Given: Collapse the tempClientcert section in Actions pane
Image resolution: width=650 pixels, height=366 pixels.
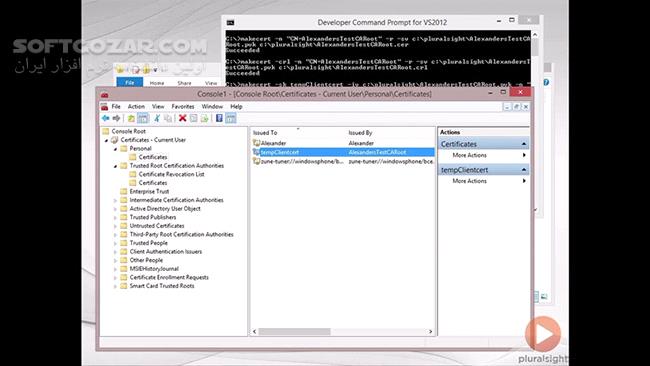Looking at the screenshot, I should 524,170.
